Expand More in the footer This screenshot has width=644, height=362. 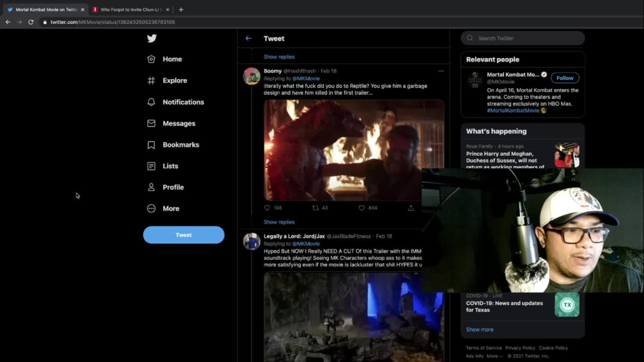point(495,356)
